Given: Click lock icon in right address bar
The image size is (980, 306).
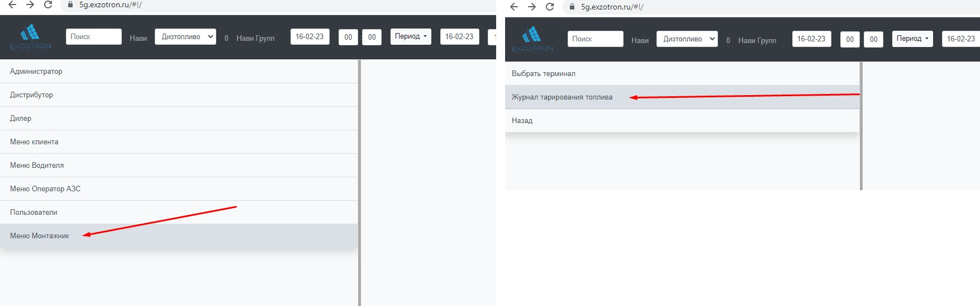Looking at the screenshot, I should tap(572, 7).
